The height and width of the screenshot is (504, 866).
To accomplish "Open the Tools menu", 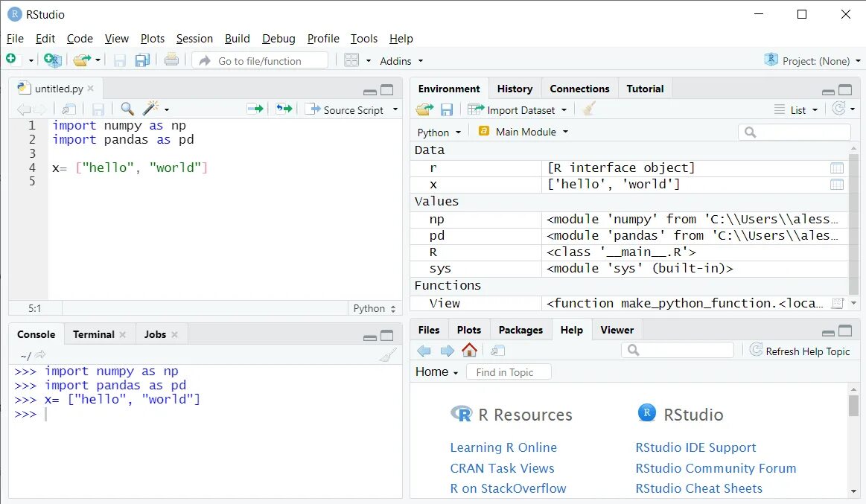I will (x=363, y=39).
